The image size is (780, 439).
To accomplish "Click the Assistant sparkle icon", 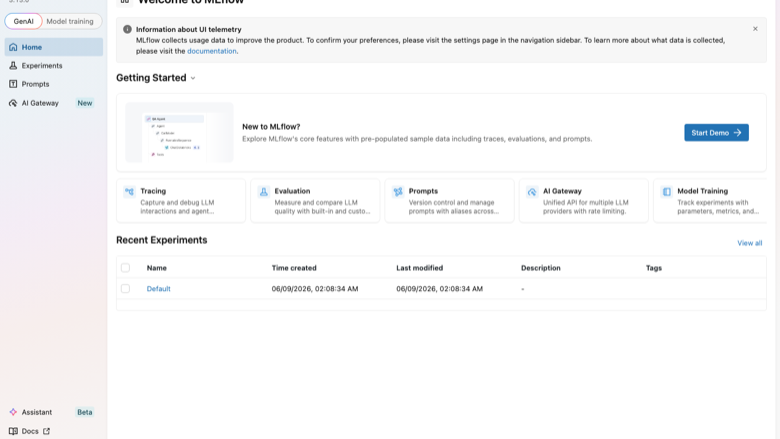I will pyautogui.click(x=13, y=412).
